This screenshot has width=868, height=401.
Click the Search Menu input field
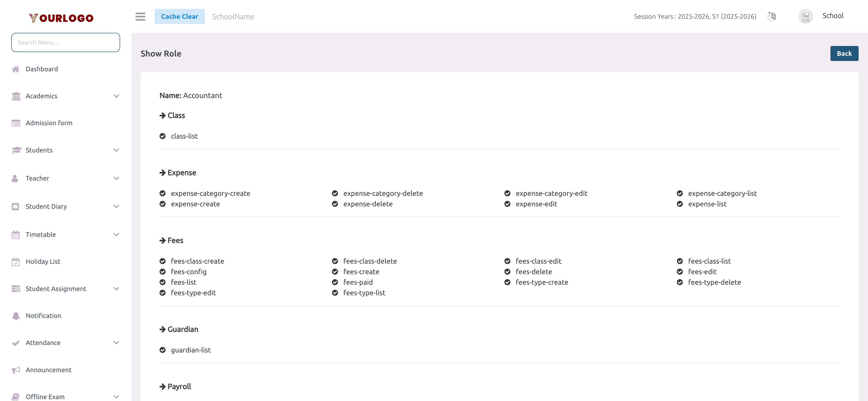coord(65,42)
